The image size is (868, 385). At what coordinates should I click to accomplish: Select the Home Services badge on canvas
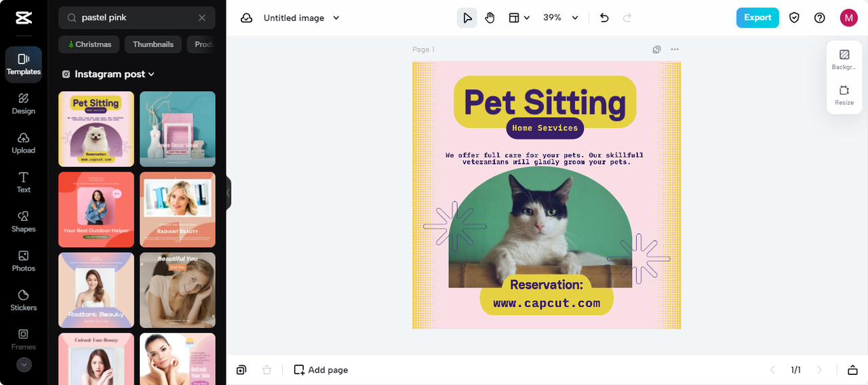click(545, 127)
